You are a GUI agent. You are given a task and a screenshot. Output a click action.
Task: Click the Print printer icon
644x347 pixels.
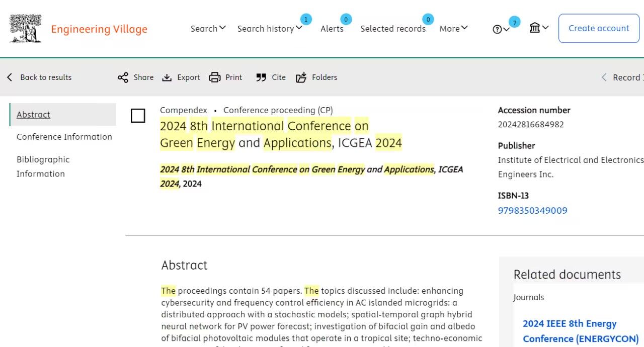215,77
